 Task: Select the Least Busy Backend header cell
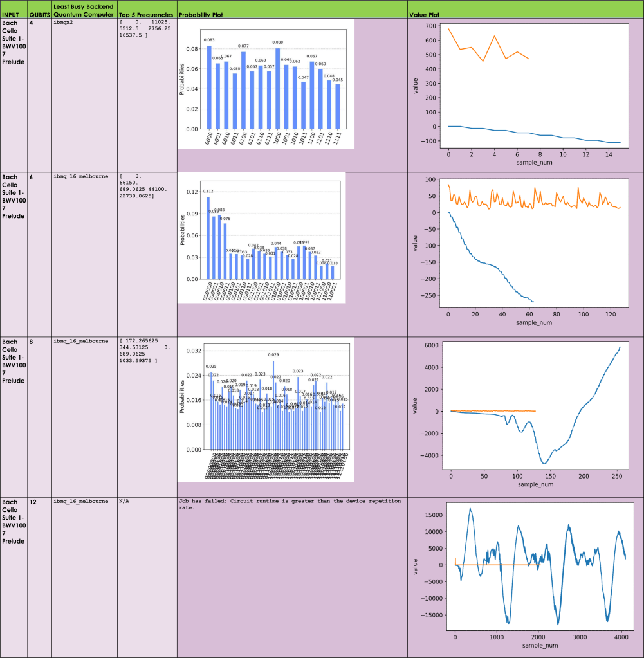tap(84, 10)
